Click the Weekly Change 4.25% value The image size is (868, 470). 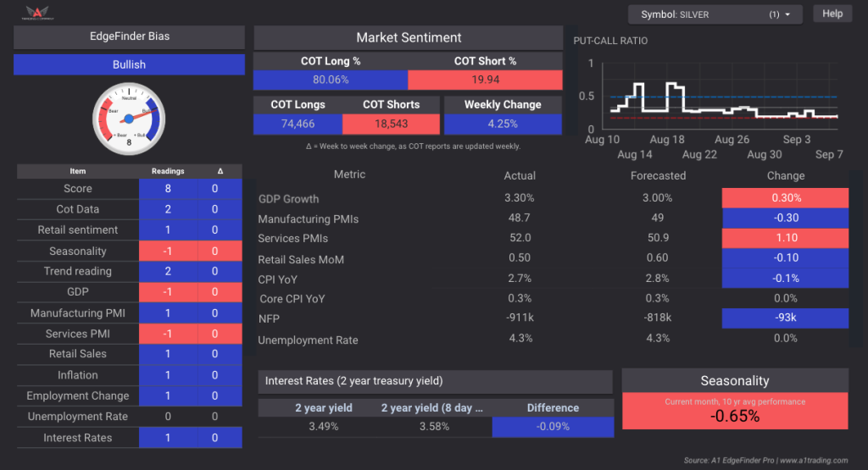click(x=503, y=124)
